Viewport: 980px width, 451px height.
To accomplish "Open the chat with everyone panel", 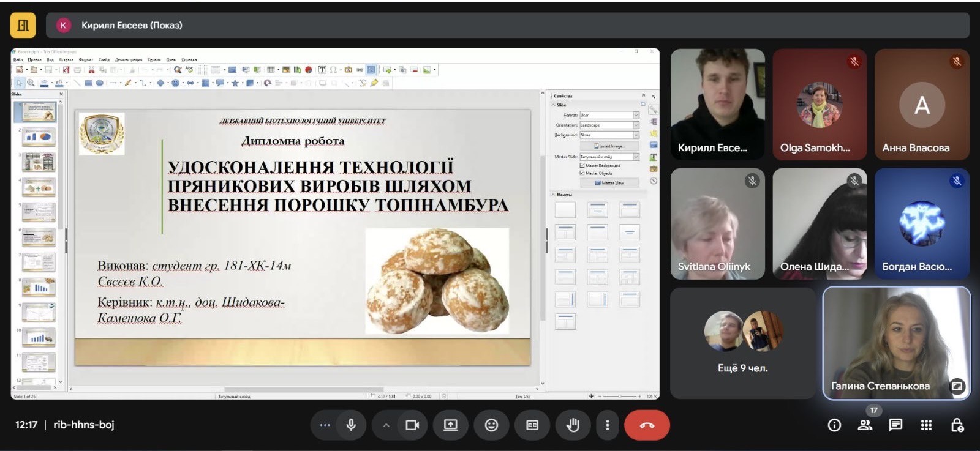I will tap(895, 425).
